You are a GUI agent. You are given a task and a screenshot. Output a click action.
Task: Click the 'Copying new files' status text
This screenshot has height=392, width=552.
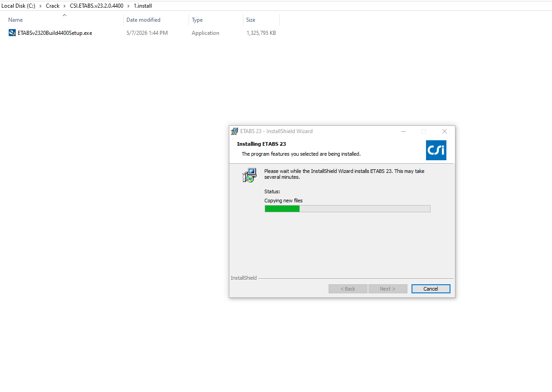(x=283, y=201)
